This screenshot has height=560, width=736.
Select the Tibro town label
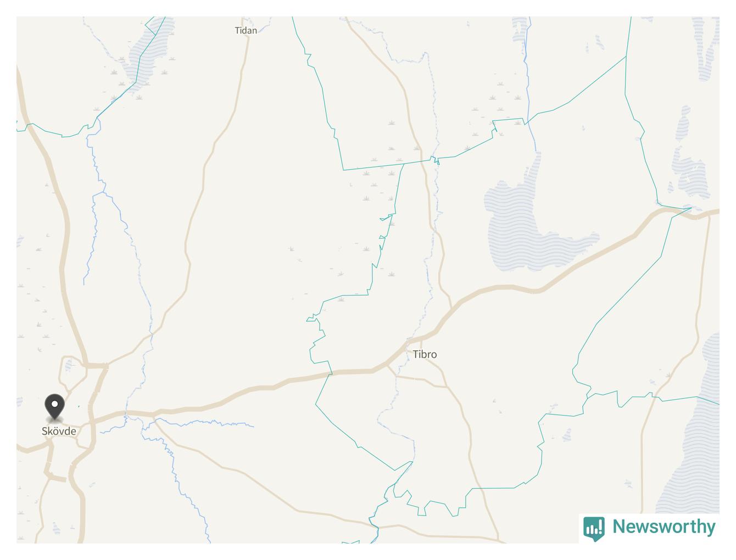[x=425, y=354]
